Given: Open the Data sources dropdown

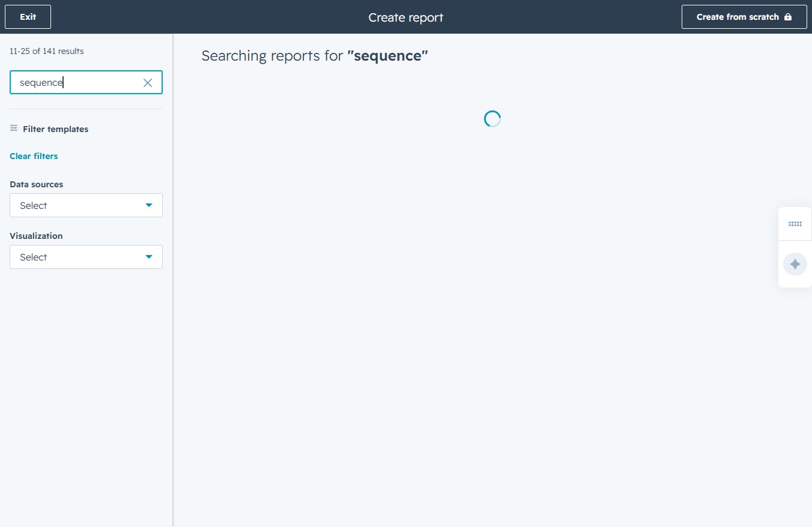Looking at the screenshot, I should click(x=86, y=205).
